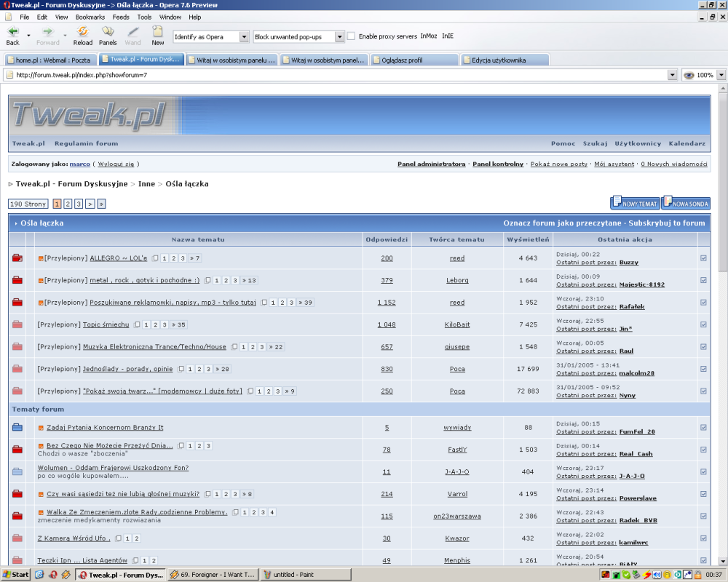Click Oznacz forum jako przeczytane link
Viewport: 728px width, 582px height.
pyautogui.click(x=562, y=223)
